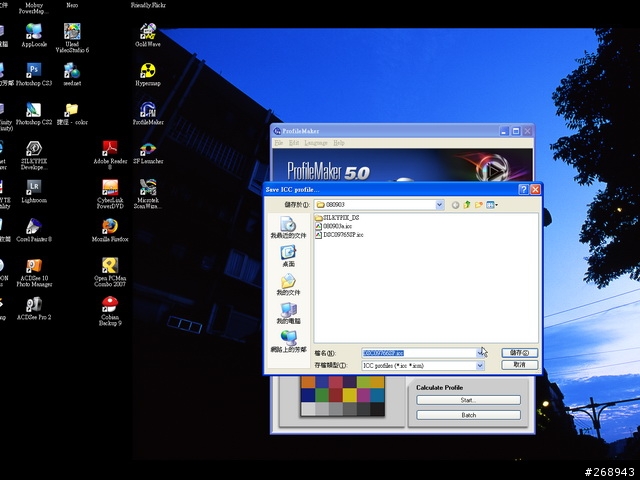Open the view menu button in save dialog
The image size is (640, 480).
pos(492,205)
